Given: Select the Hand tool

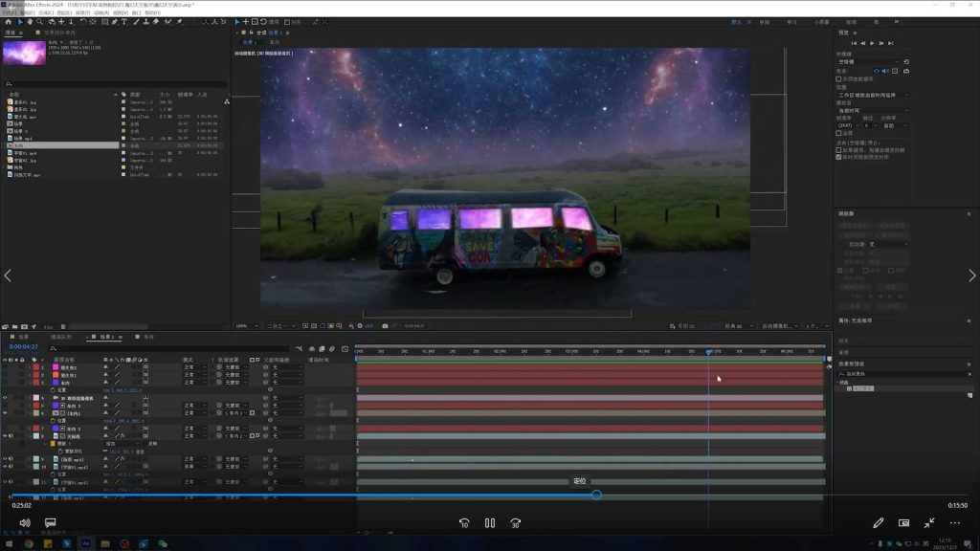Looking at the screenshot, I should coord(30,22).
